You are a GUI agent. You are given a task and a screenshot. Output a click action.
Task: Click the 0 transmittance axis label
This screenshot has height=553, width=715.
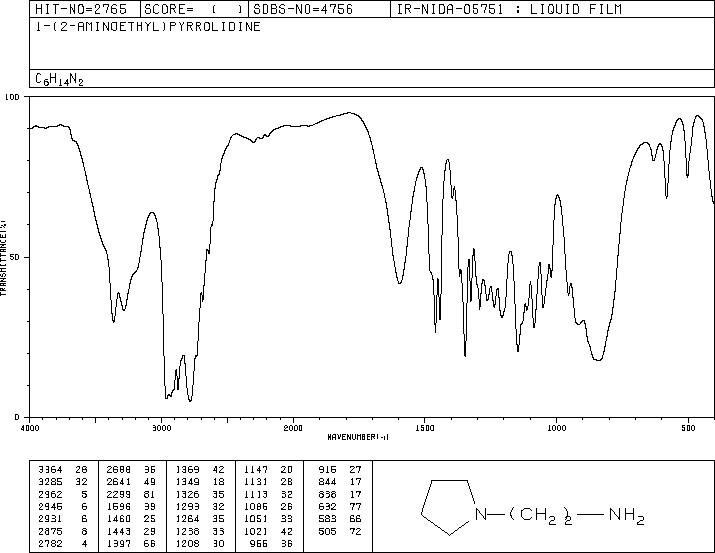click(17, 417)
